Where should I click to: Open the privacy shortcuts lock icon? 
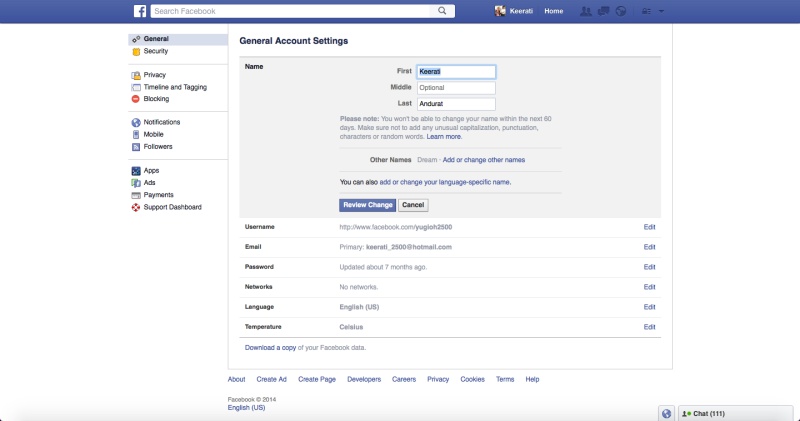pos(646,11)
